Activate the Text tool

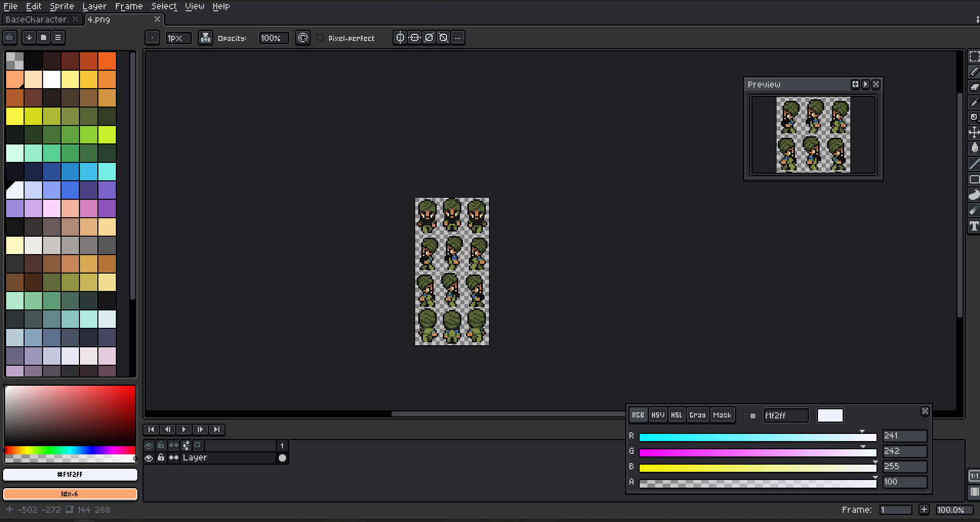pos(974,226)
